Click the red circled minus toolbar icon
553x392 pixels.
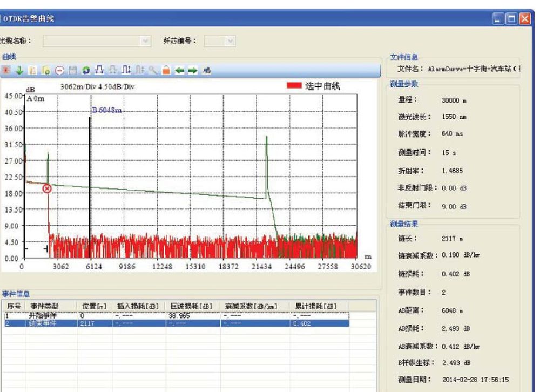pos(59,70)
